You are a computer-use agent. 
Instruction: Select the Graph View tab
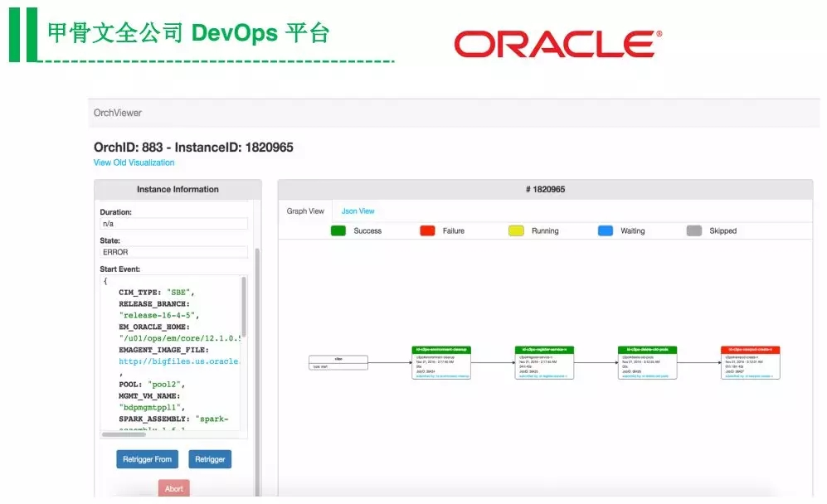305,211
